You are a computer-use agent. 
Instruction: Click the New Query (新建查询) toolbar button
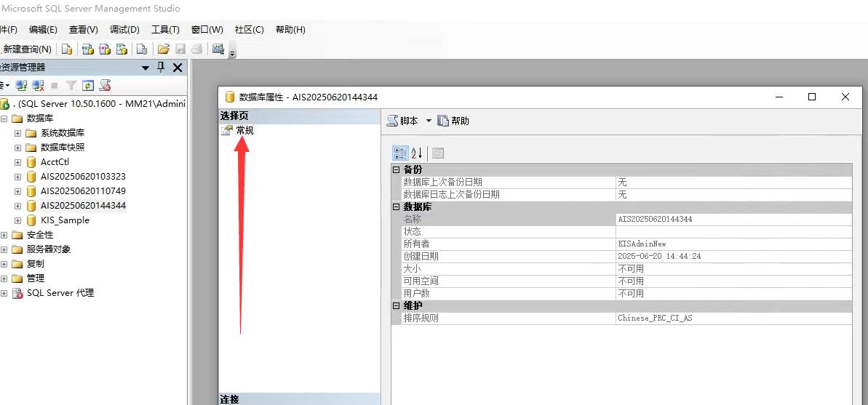tap(27, 49)
